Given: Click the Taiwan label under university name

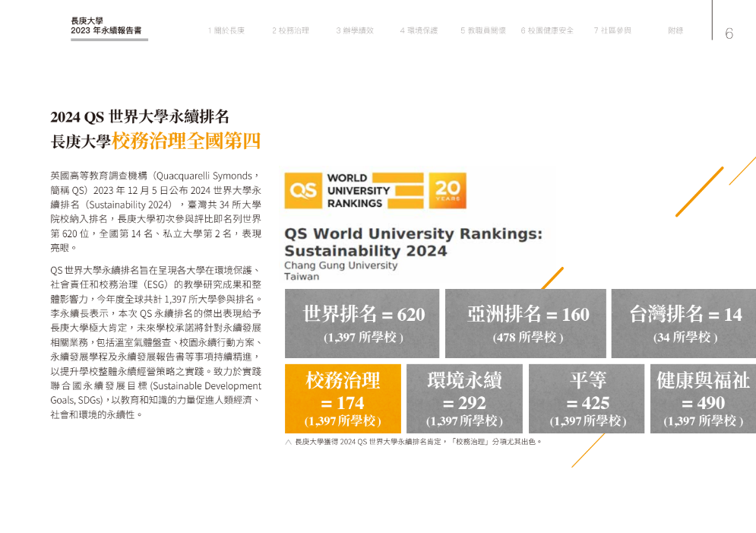Looking at the screenshot, I should (x=302, y=277).
